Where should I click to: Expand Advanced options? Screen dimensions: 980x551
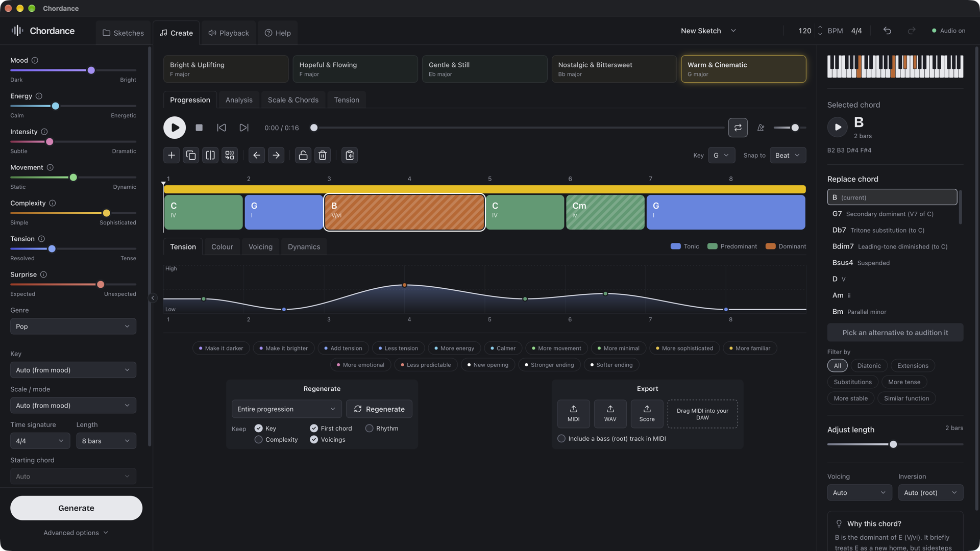pos(76,533)
